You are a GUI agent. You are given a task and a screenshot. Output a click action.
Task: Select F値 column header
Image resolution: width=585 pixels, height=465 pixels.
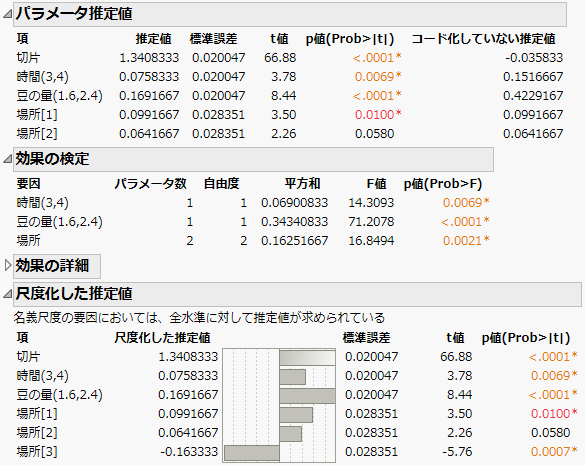(x=376, y=184)
